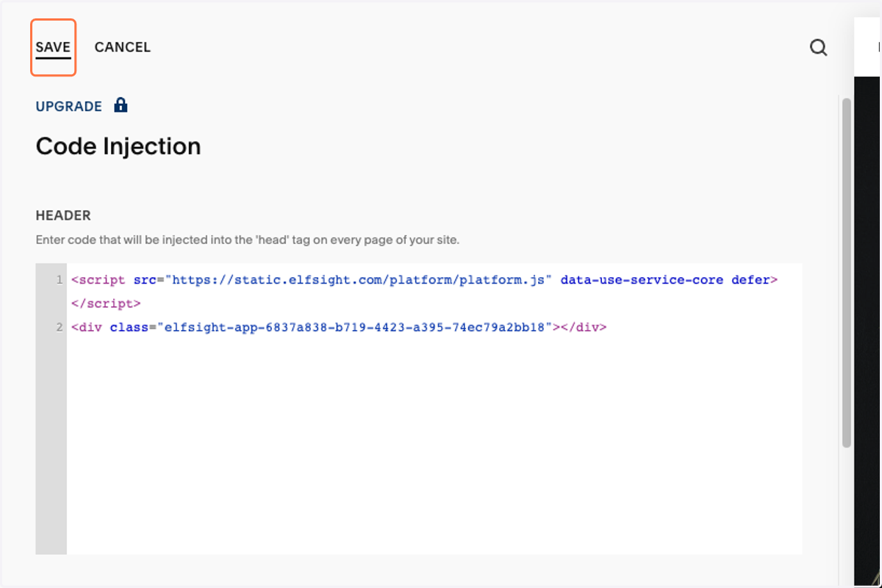Select the header injection description text
The image size is (882, 588).
point(248,240)
